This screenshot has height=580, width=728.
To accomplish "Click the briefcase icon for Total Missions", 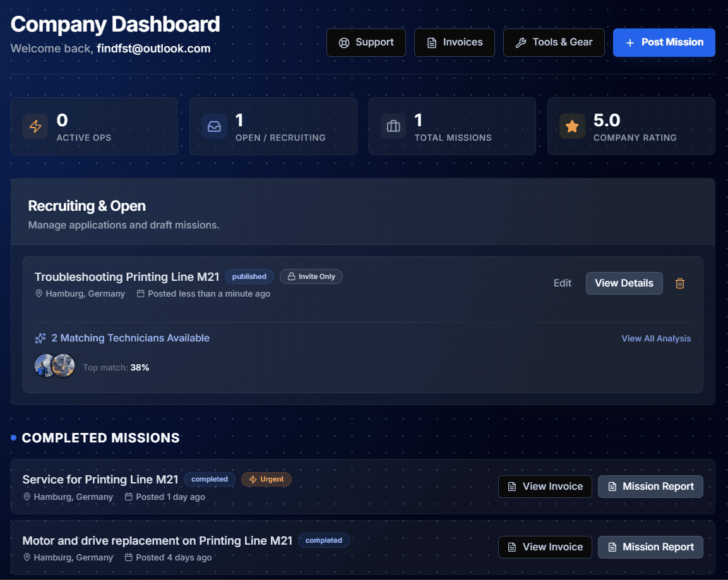I will coord(393,126).
